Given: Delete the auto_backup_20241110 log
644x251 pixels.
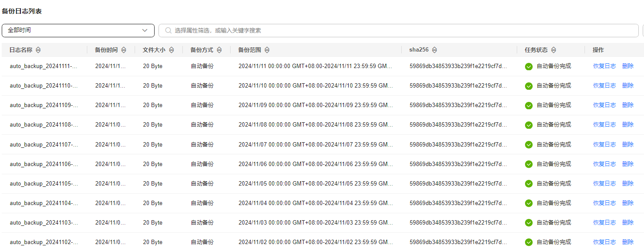Looking at the screenshot, I should pos(628,85).
